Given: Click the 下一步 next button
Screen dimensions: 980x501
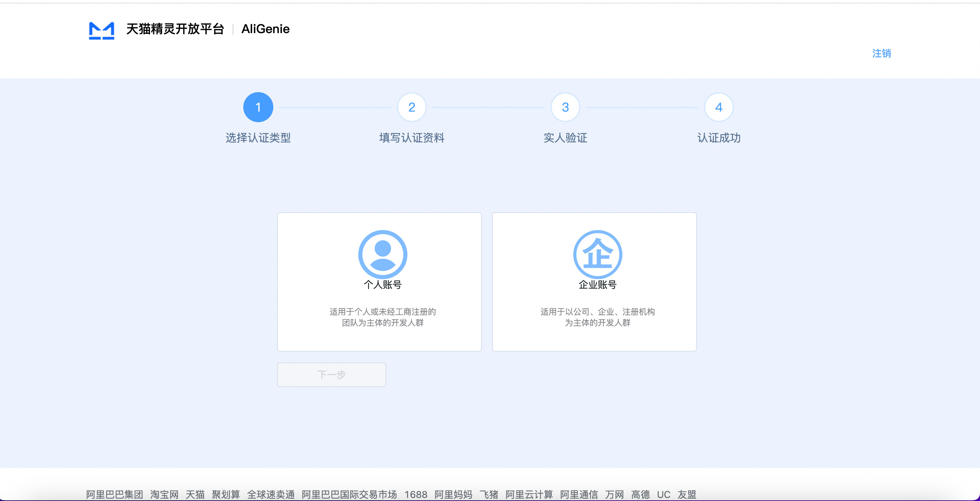Looking at the screenshot, I should (x=332, y=375).
